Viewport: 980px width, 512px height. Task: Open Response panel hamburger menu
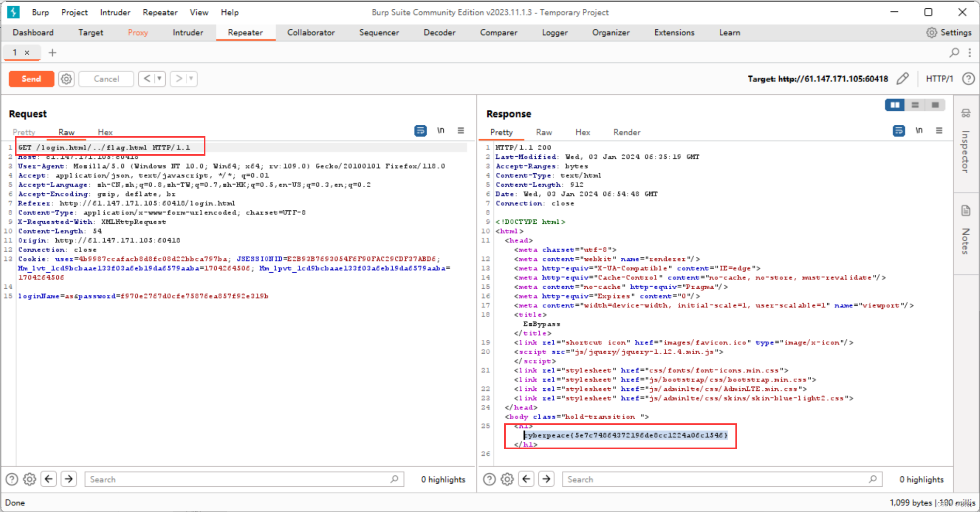coord(939,130)
